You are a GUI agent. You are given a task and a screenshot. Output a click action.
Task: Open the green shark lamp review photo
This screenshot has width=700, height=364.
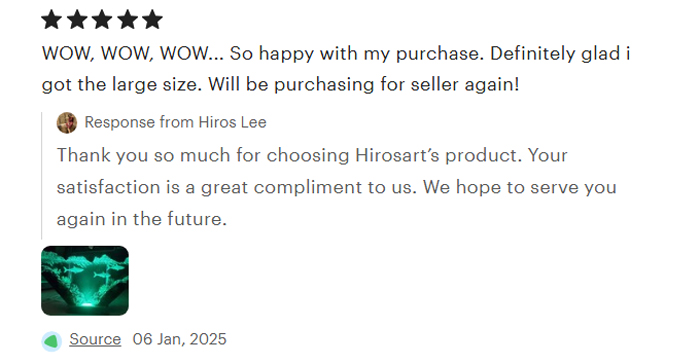pyautogui.click(x=85, y=280)
